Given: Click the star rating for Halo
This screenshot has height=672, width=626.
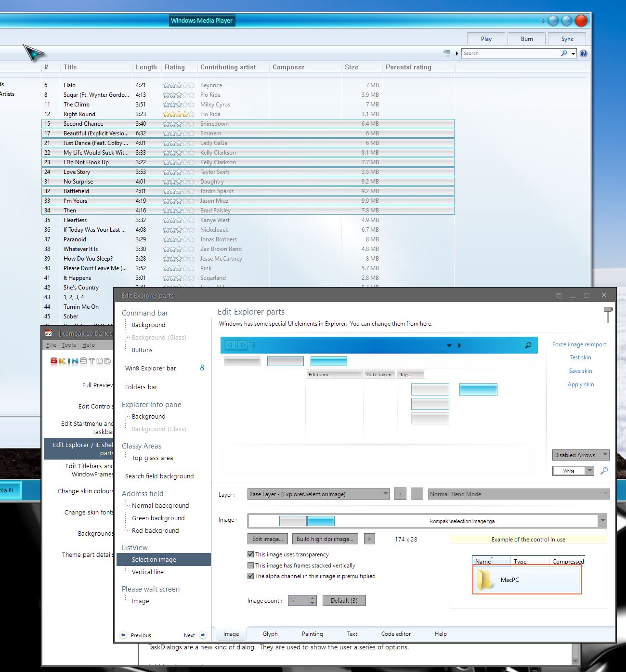Looking at the screenshot, I should [179, 85].
